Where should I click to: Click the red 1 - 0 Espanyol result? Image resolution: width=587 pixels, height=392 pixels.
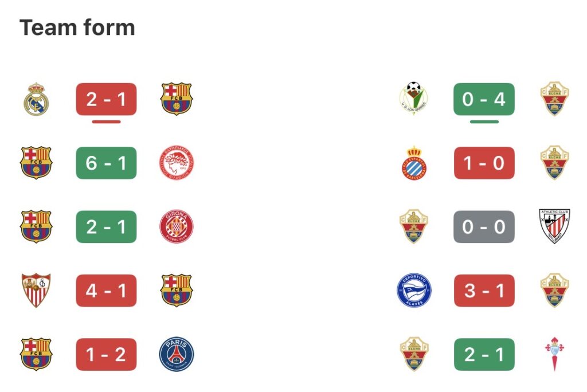pos(484,163)
